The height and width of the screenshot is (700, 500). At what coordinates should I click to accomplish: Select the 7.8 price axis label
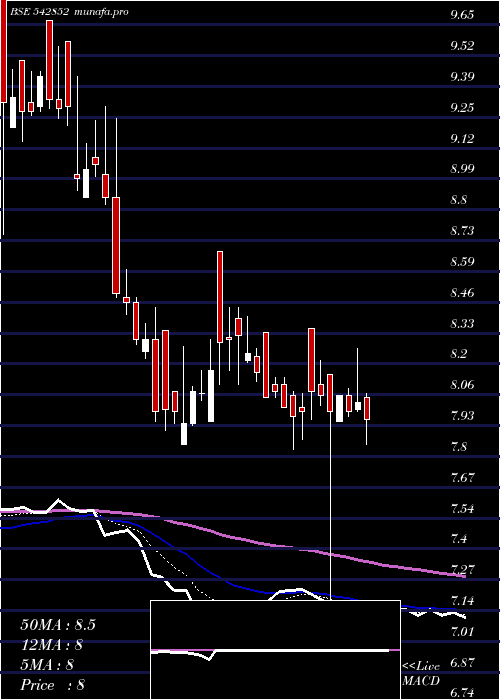(458, 447)
